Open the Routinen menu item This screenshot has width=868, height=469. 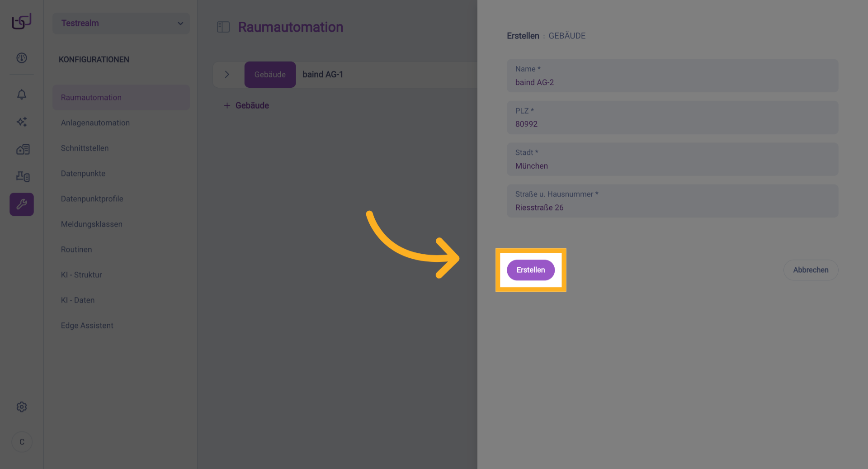point(76,249)
